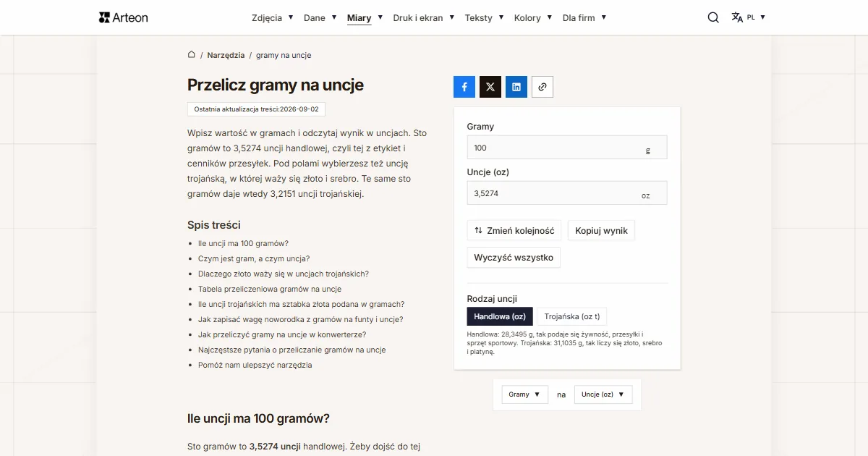Jump to sztabka złota question link
Viewport: 868px width, 456px height.
click(302, 304)
